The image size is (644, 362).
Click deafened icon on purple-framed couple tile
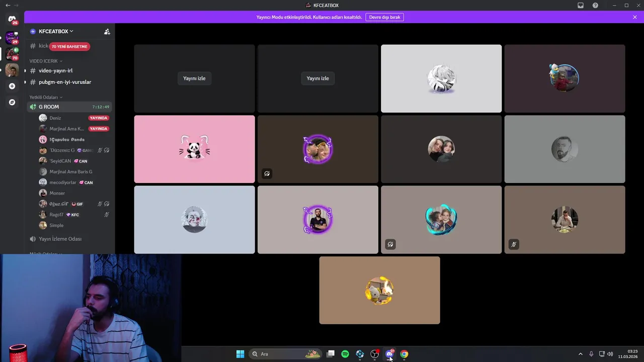(267, 173)
